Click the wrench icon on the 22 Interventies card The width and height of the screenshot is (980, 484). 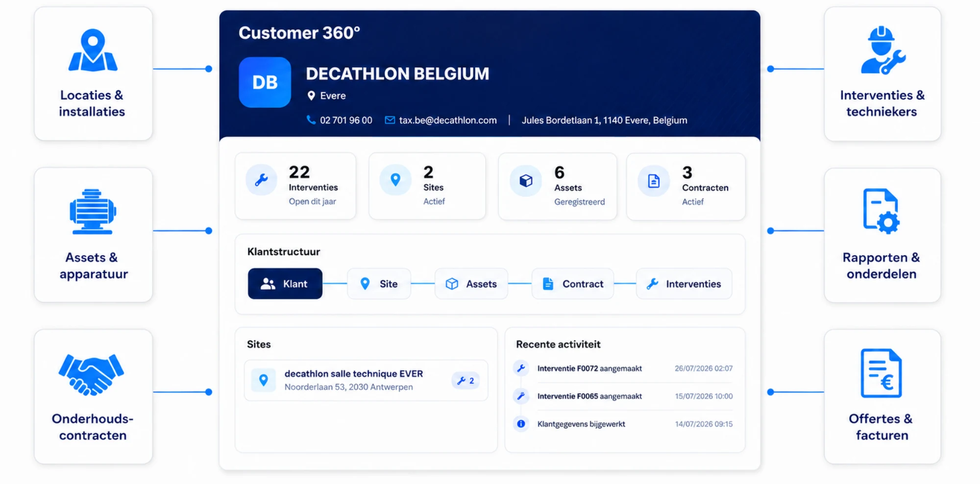(262, 180)
